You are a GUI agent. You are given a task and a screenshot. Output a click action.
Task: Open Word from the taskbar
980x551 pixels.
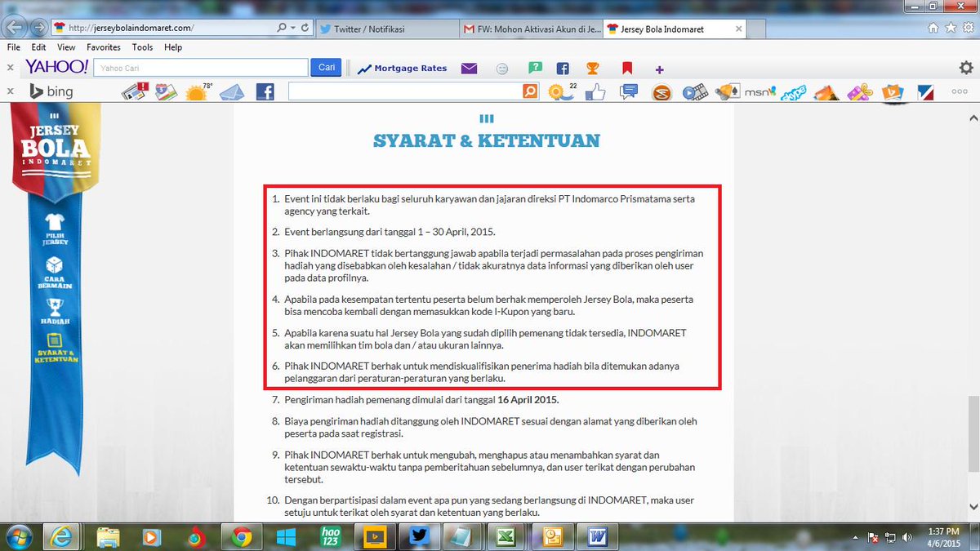pyautogui.click(x=597, y=536)
